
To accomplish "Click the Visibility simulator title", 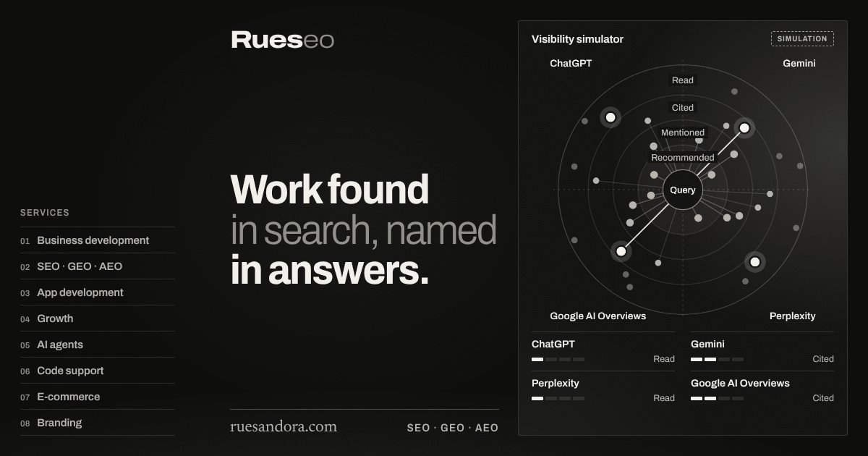I will 577,39.
